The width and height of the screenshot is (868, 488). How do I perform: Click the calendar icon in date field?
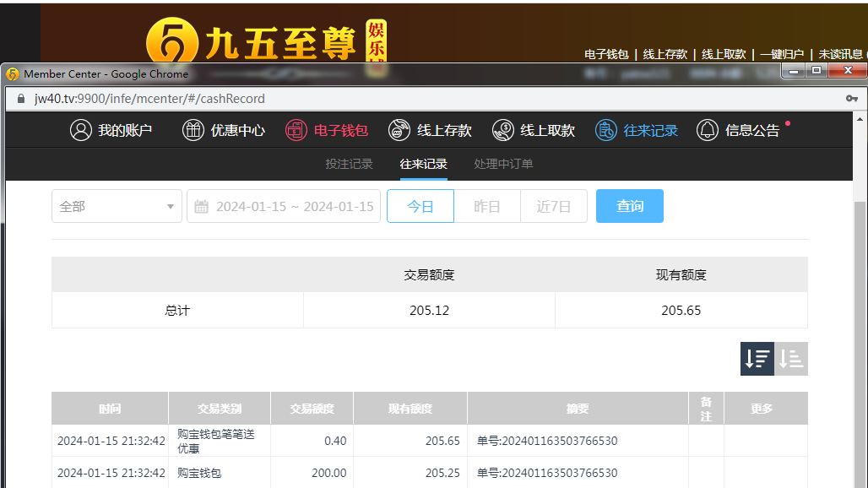(x=202, y=207)
